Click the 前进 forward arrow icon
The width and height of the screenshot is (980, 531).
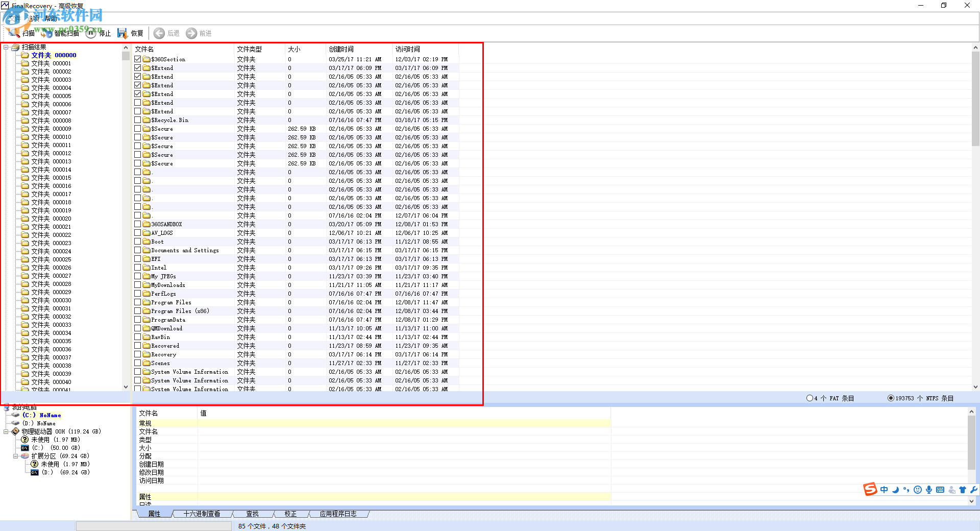(192, 33)
